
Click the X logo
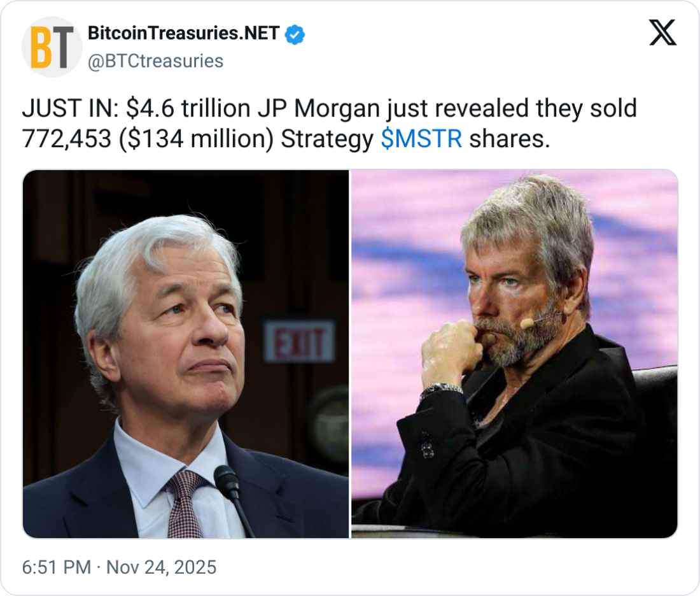coord(662,32)
